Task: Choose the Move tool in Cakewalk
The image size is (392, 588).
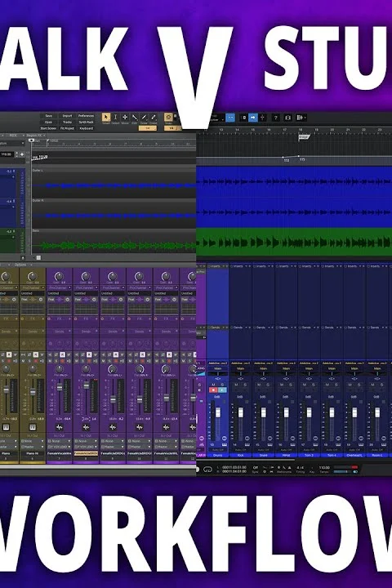Action: (125, 118)
